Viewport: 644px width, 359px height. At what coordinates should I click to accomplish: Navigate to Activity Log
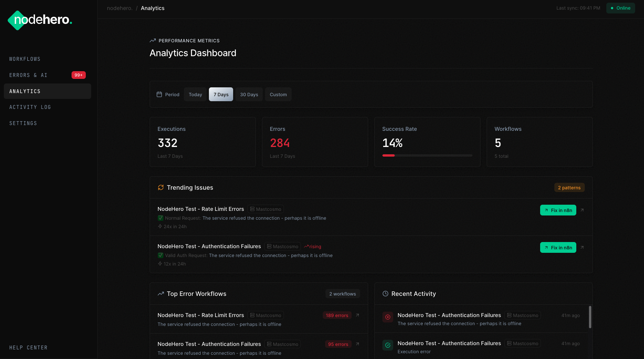pyautogui.click(x=30, y=107)
